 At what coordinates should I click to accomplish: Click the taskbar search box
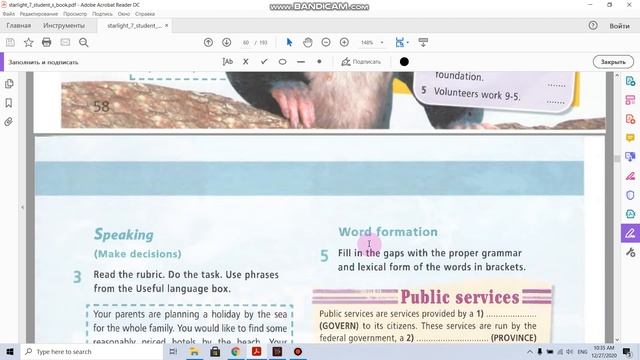coord(92,351)
